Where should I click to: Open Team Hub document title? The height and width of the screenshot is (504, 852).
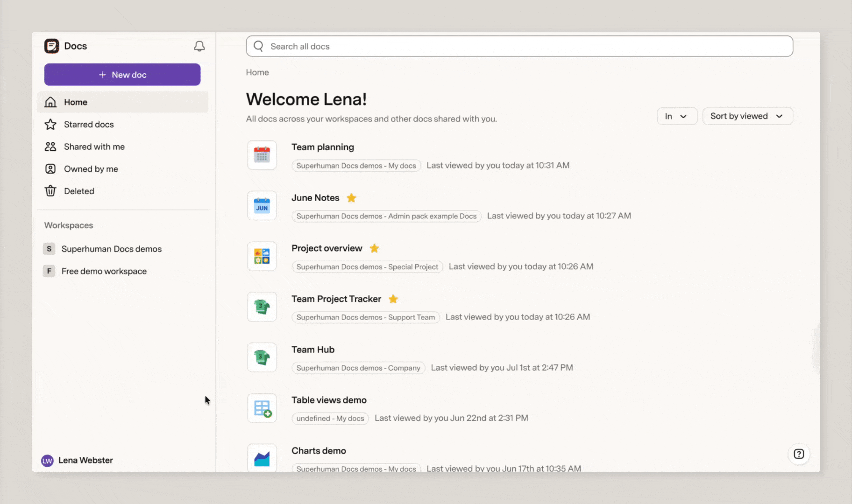(x=313, y=350)
